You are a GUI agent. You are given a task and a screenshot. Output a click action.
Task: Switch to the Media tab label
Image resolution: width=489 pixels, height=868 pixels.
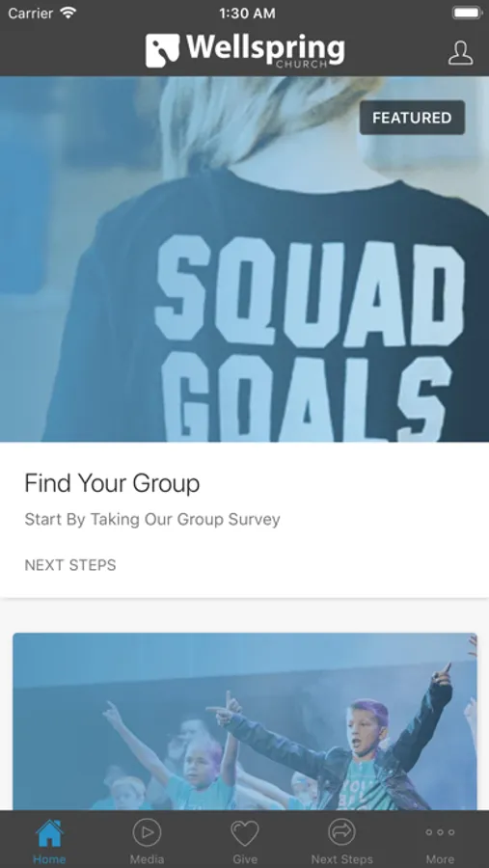coord(147,859)
